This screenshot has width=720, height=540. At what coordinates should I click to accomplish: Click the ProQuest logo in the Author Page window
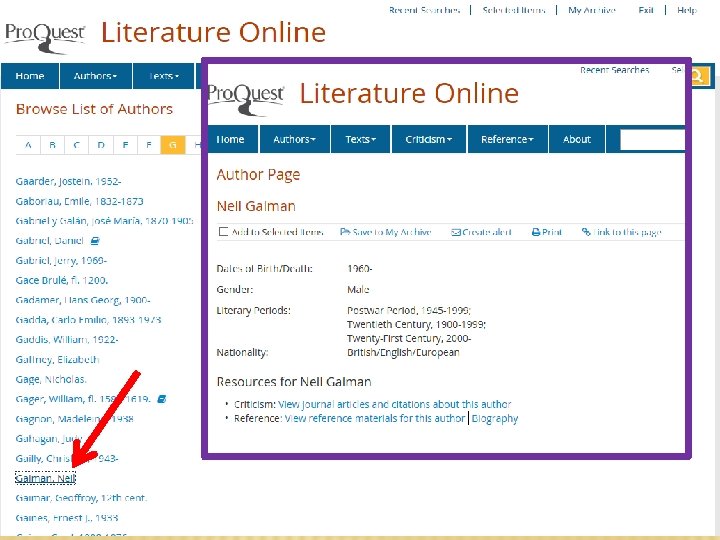tap(247, 99)
